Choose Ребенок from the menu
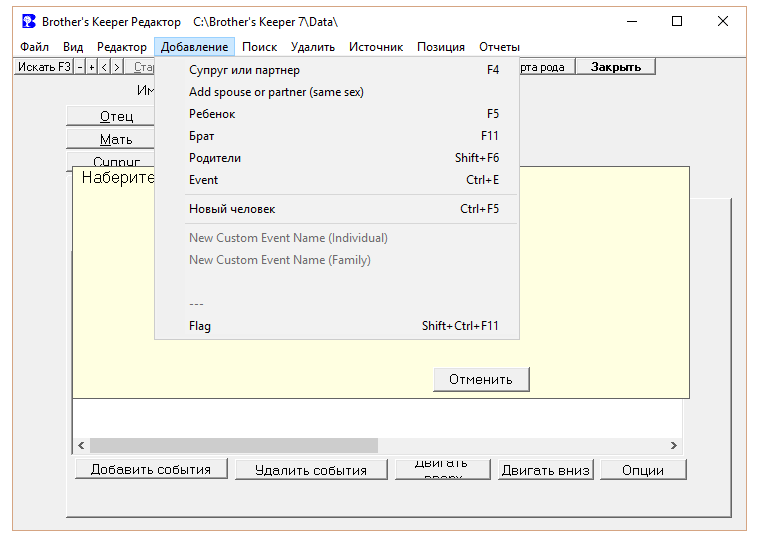This screenshot has height=544, width=779. [x=337, y=114]
